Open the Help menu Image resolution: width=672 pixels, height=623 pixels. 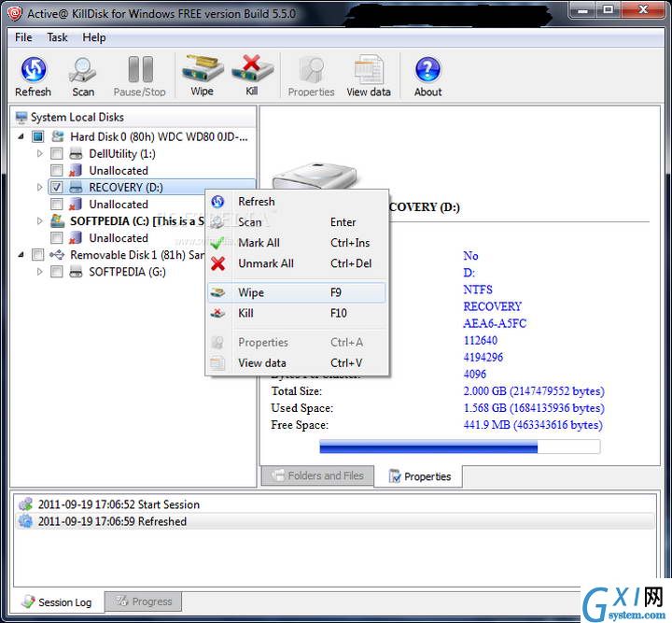(x=94, y=37)
